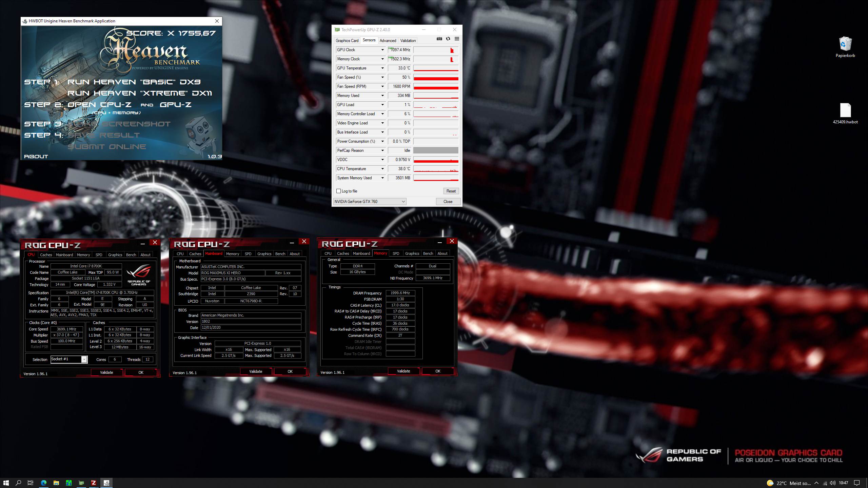Click Reset button in GPU-Z
The image size is (868, 488).
coord(451,191)
